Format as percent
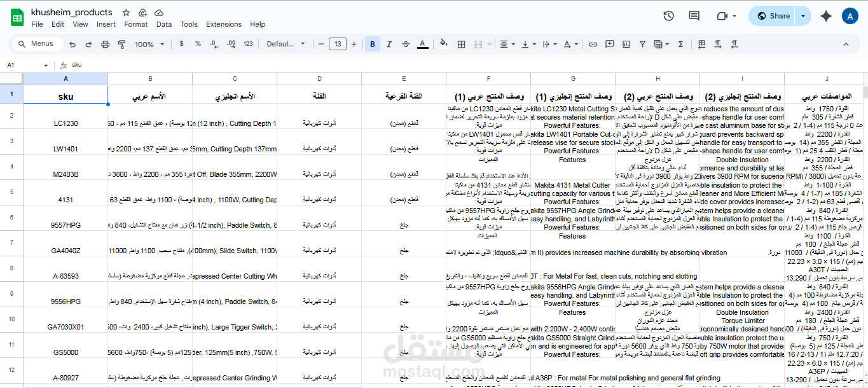The width and height of the screenshot is (868, 388). [198, 44]
